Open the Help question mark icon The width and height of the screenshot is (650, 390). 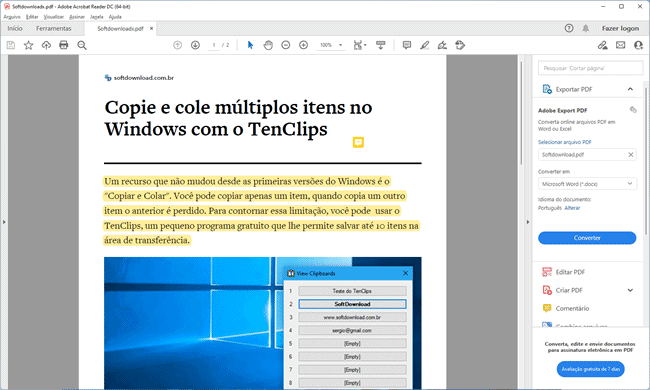pos(569,28)
